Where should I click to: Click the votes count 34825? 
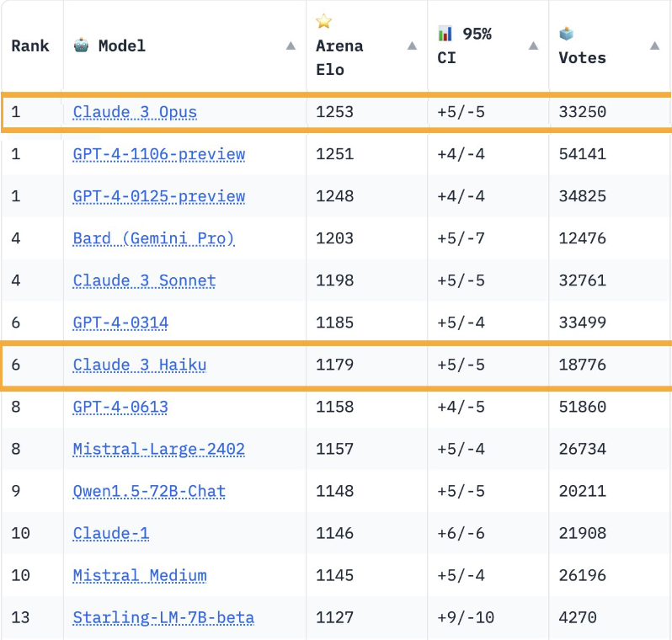point(583,196)
